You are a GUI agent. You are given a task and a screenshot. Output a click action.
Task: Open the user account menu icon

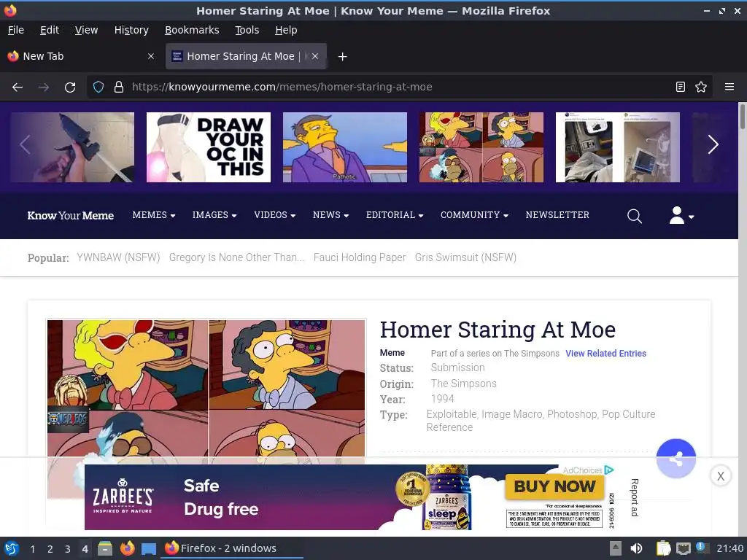[x=681, y=215]
